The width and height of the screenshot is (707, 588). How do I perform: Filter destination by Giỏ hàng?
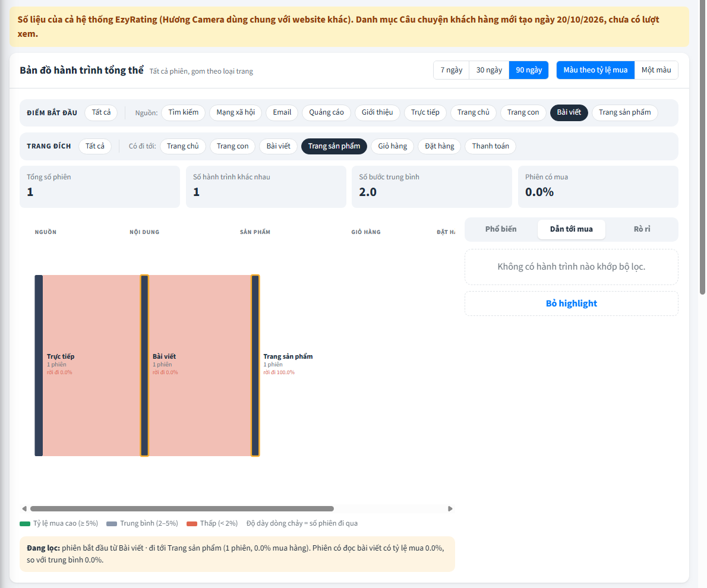pos(392,146)
